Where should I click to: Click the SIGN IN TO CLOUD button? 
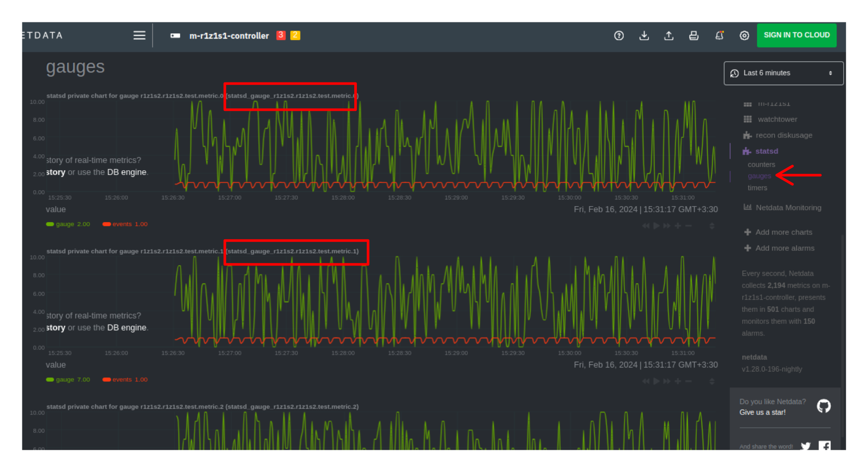796,35
